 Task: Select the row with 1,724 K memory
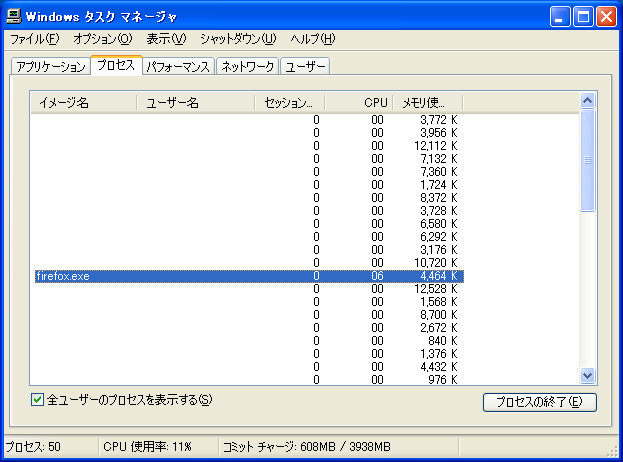pos(250,185)
